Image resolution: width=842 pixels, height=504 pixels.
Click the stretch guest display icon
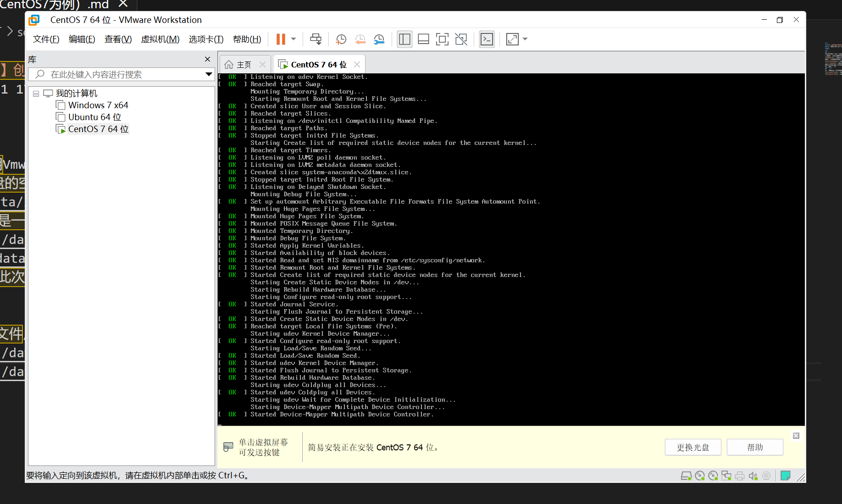[512, 39]
